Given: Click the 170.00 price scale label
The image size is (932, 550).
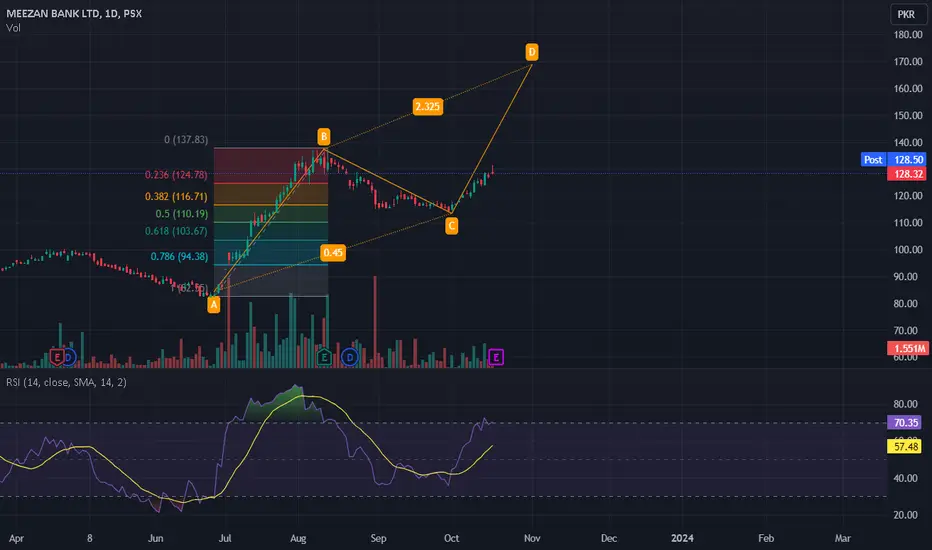Looking at the screenshot, I should click(x=908, y=62).
